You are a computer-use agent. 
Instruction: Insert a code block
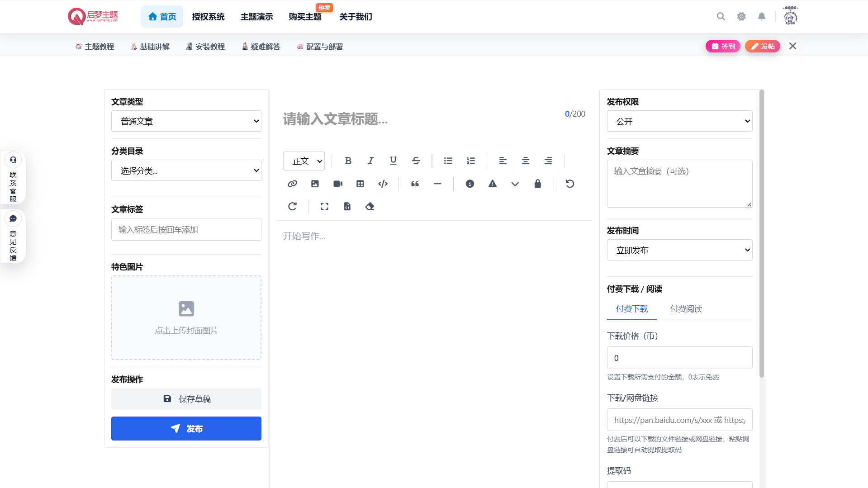click(x=383, y=184)
